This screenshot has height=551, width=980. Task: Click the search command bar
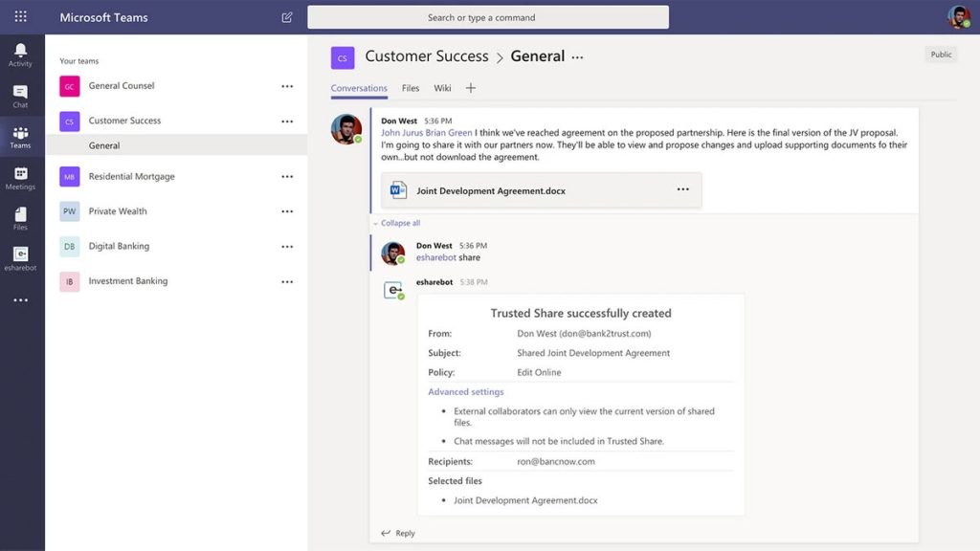point(488,16)
